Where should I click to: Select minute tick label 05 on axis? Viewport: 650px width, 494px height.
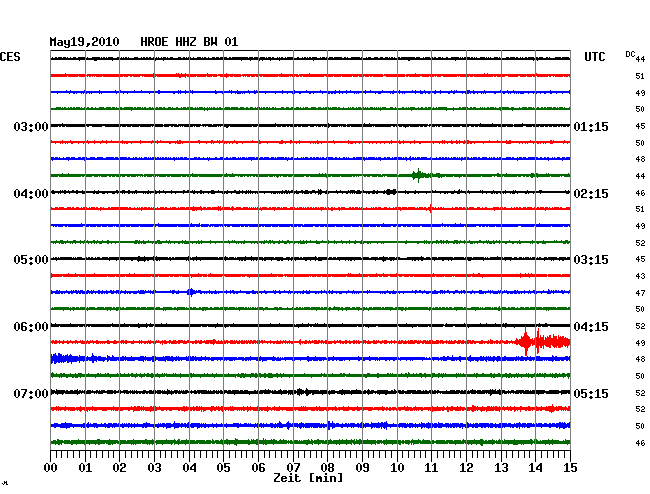pos(223,467)
